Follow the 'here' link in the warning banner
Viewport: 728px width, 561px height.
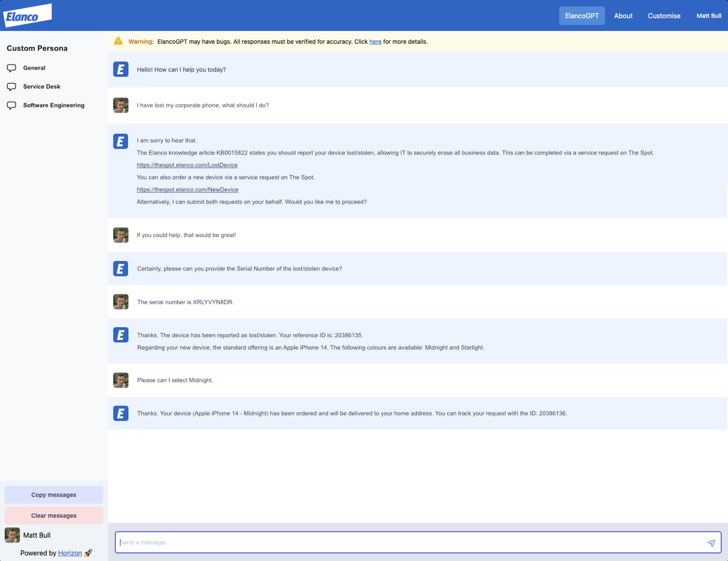click(x=375, y=42)
